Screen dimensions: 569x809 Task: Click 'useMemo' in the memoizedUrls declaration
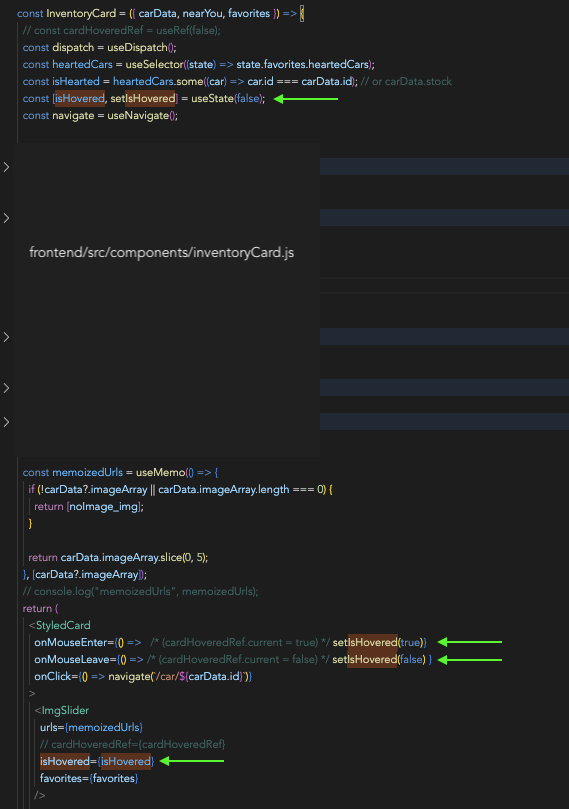[x=160, y=473]
